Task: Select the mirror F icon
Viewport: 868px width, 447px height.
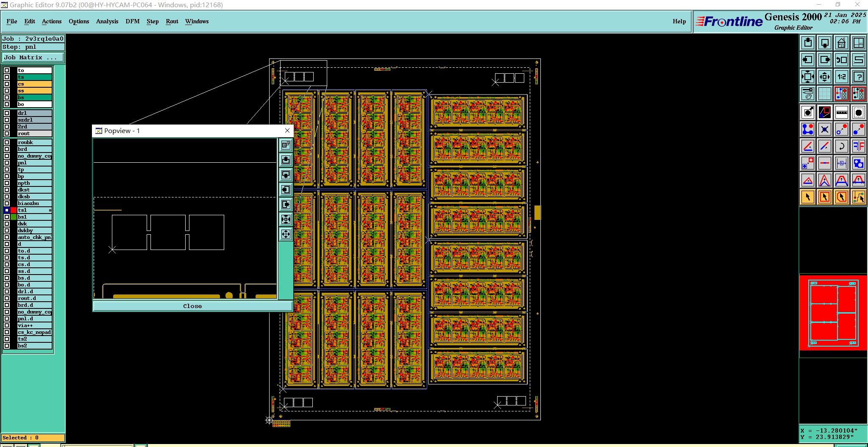Action: coord(859,146)
